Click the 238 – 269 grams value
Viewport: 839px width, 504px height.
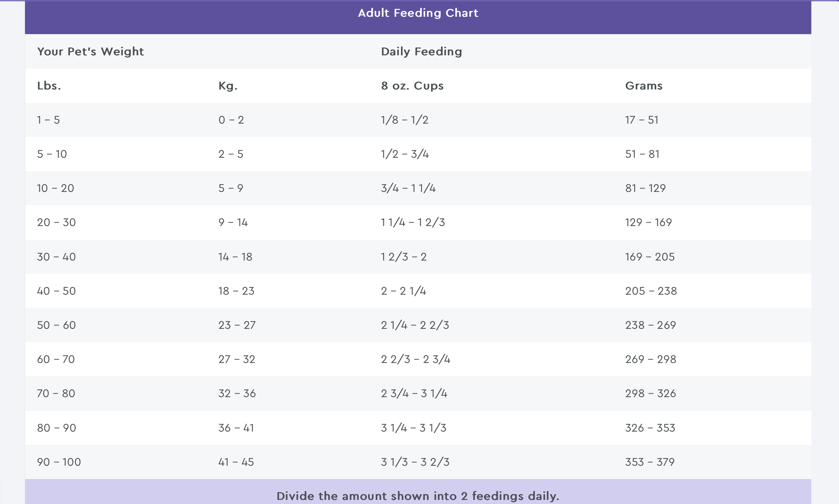click(x=650, y=325)
